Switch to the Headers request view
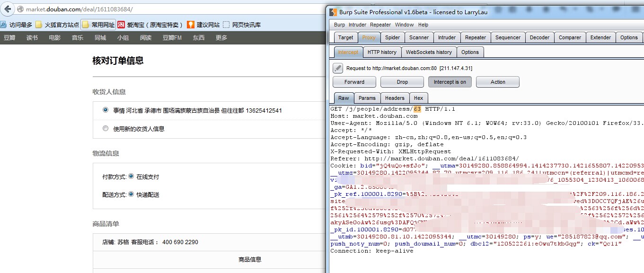This screenshot has width=644, height=273. tap(395, 98)
